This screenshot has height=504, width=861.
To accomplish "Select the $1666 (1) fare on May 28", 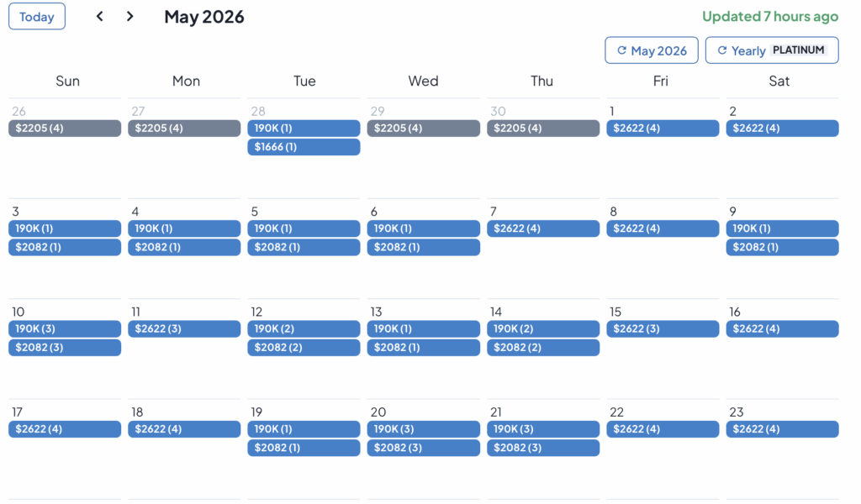I will point(304,147).
